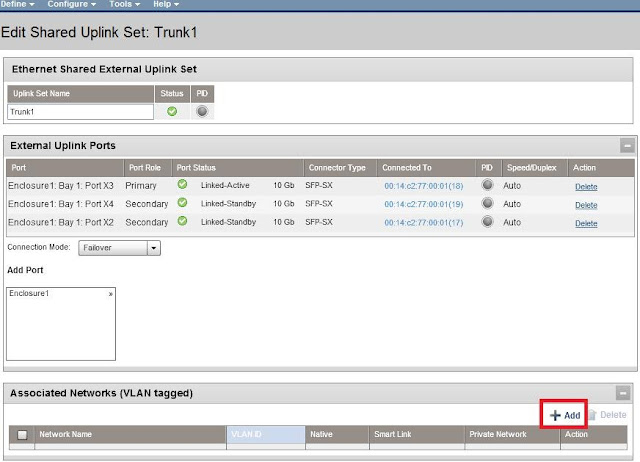
Task: Toggle PID indicator for Port X4
Action: [x=487, y=203]
